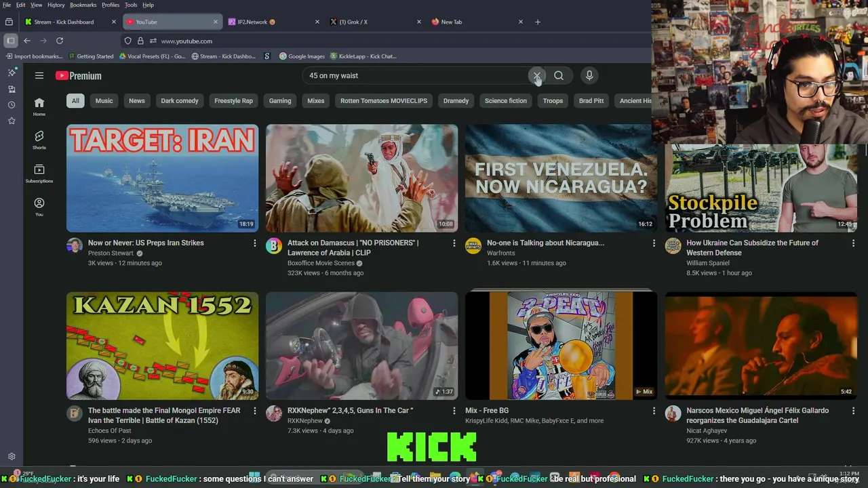
Task: Toggle the browser sidebar button
Action: click(x=11, y=41)
